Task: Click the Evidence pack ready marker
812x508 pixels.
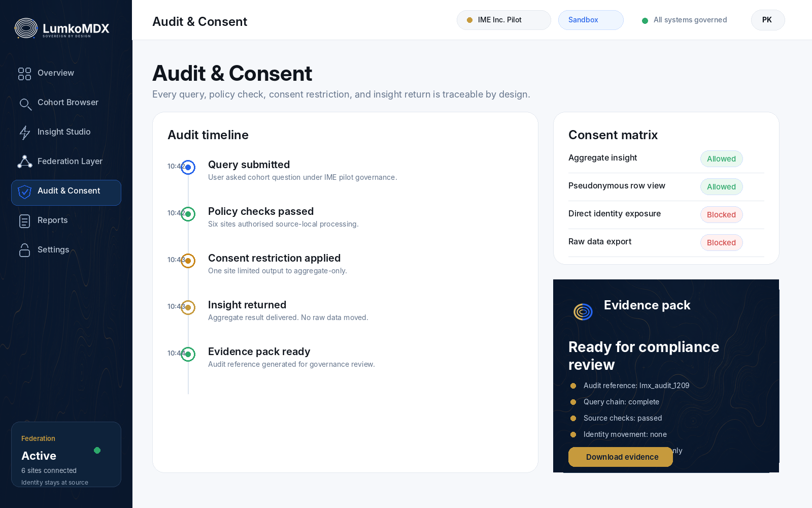Action: (188, 354)
